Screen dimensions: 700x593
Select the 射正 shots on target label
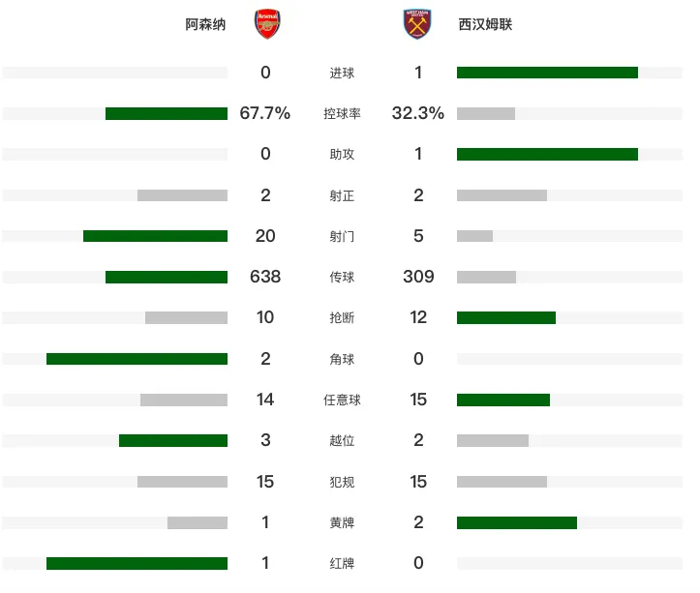tap(342, 195)
